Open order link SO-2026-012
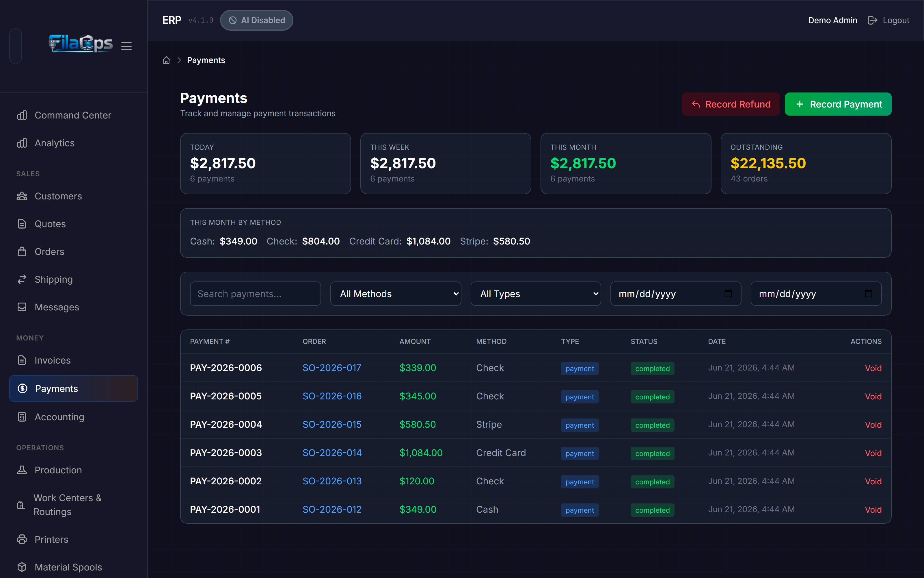 point(332,509)
